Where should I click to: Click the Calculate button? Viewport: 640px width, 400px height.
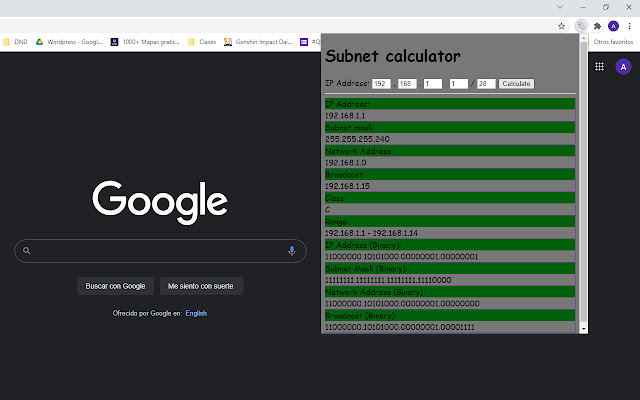point(516,84)
